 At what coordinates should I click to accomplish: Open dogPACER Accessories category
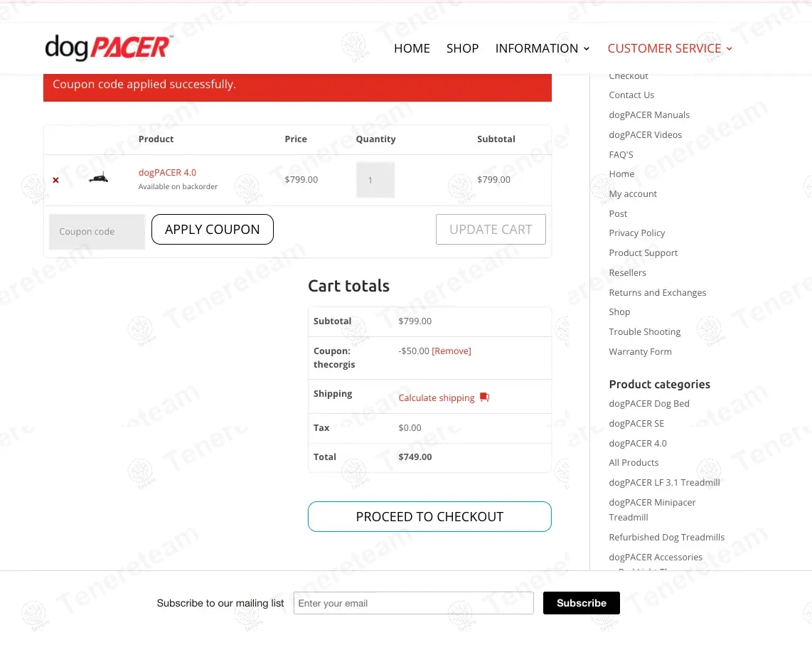656,557
